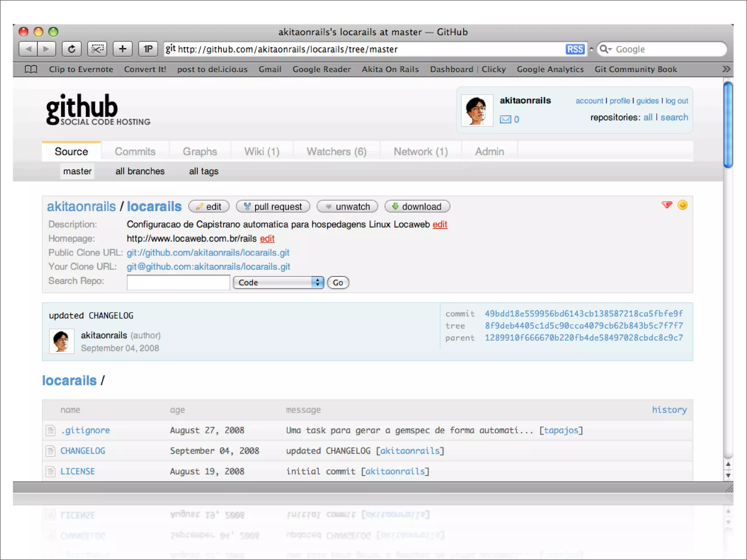Open the inbox envelope icon

coord(505,119)
